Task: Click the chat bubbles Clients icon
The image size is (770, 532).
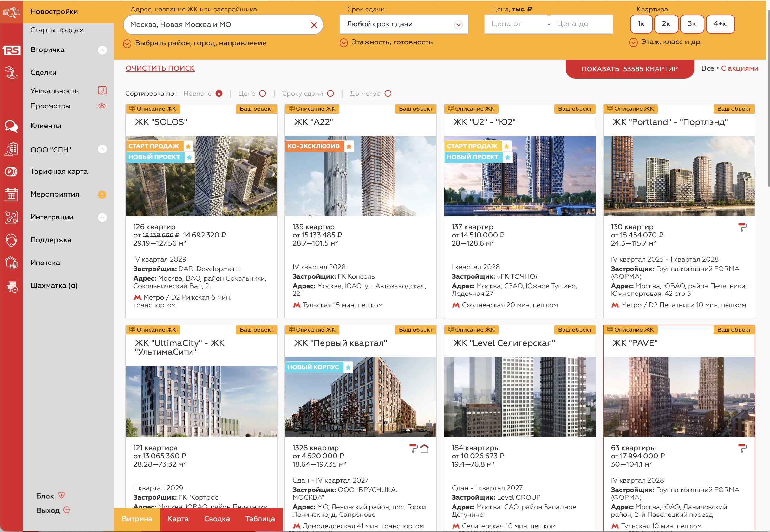Action: tap(11, 126)
